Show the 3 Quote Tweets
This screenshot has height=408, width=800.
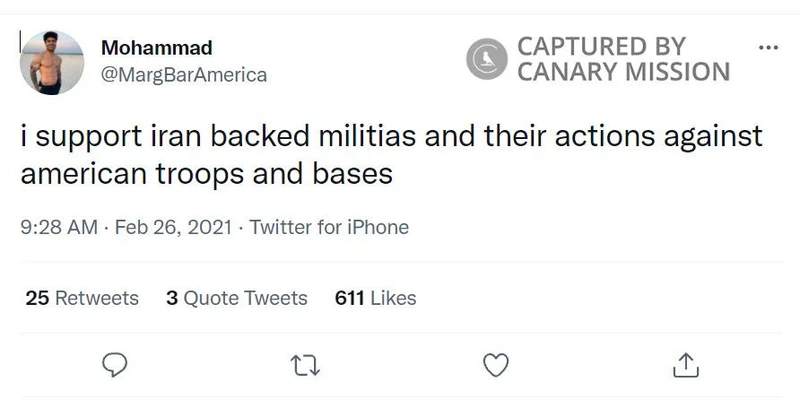(237, 298)
